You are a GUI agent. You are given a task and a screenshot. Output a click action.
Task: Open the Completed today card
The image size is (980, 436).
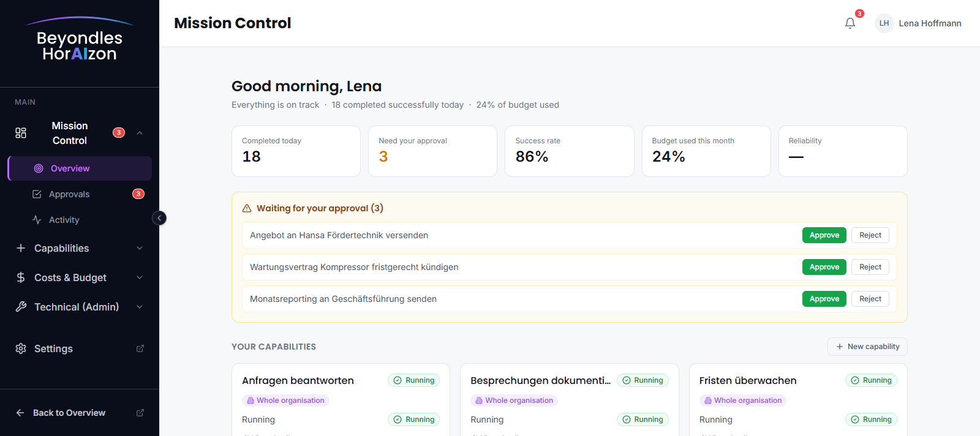[x=296, y=151]
